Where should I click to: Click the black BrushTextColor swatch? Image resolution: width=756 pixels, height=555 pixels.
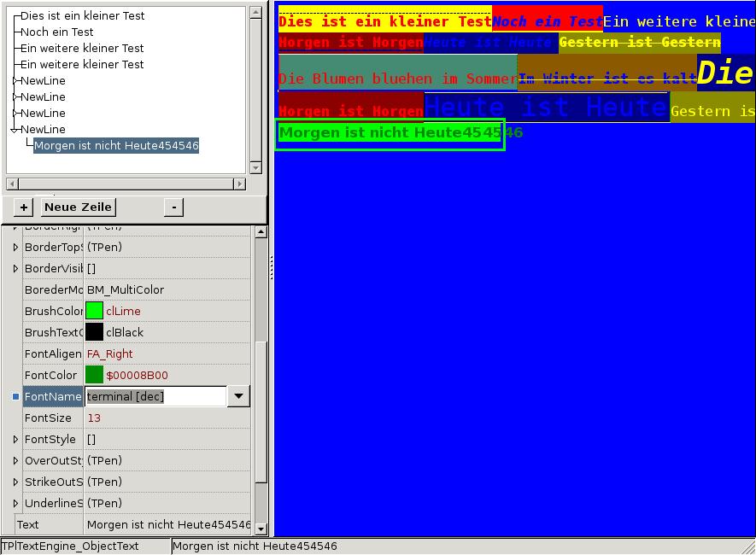[94, 332]
